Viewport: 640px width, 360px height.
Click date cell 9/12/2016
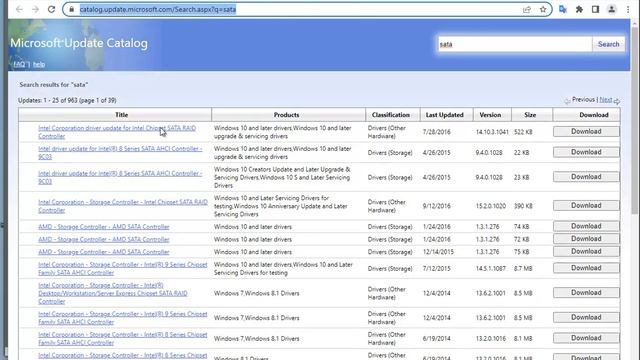(436, 206)
